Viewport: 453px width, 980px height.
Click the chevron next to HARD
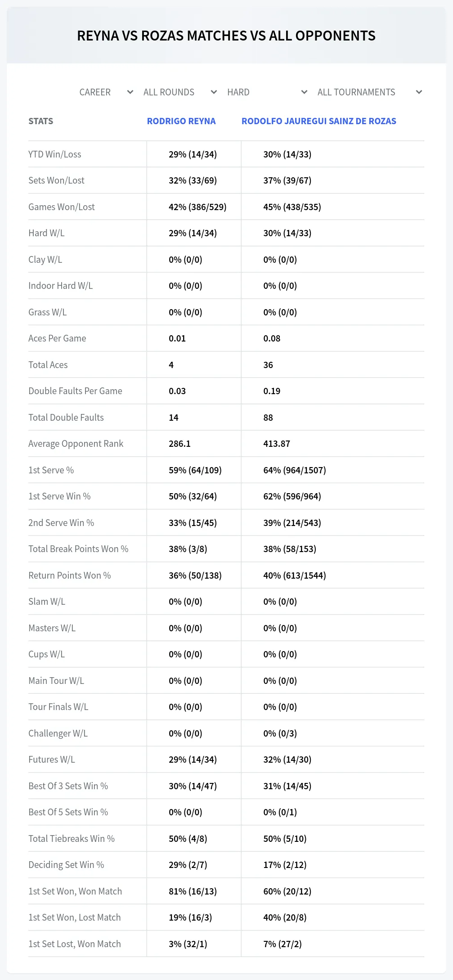coord(304,92)
